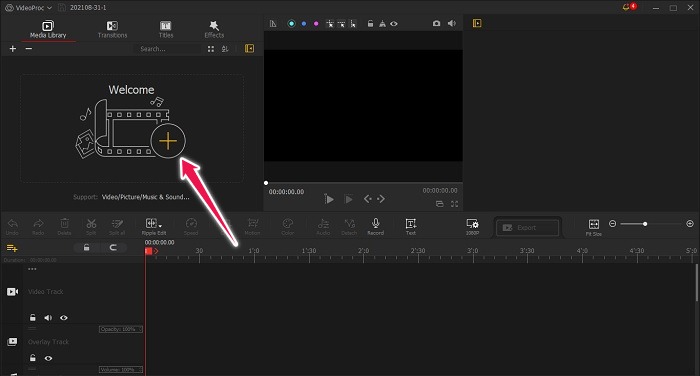700x376 pixels.
Task: Add media with the plus icon below Media Library
Action: point(12,49)
